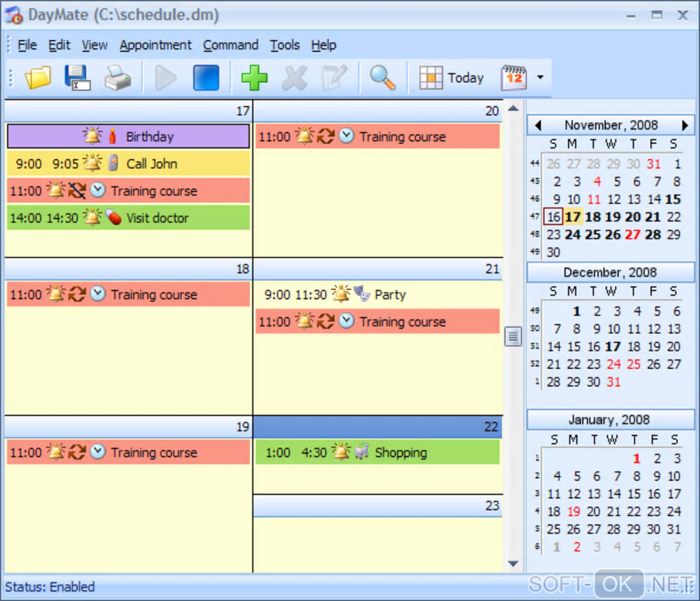Viewport: 700px width, 601px height.
Task: Click the blue Stop square toolbar icon
Action: tap(206, 78)
